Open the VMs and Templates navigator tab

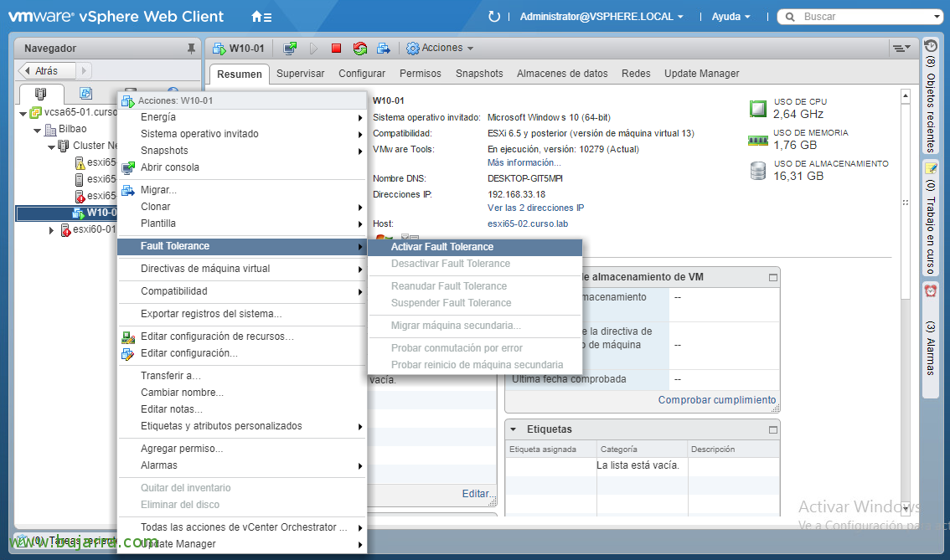pyautogui.click(x=86, y=93)
